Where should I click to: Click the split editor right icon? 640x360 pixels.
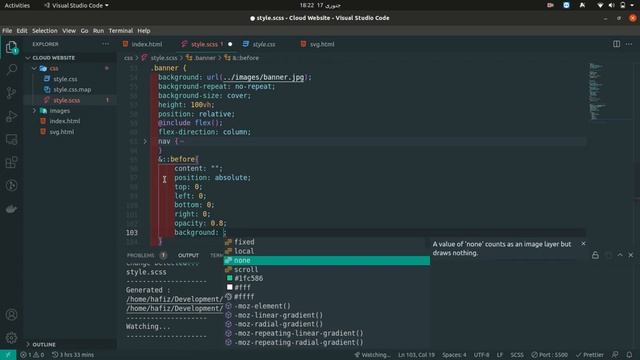(616, 44)
